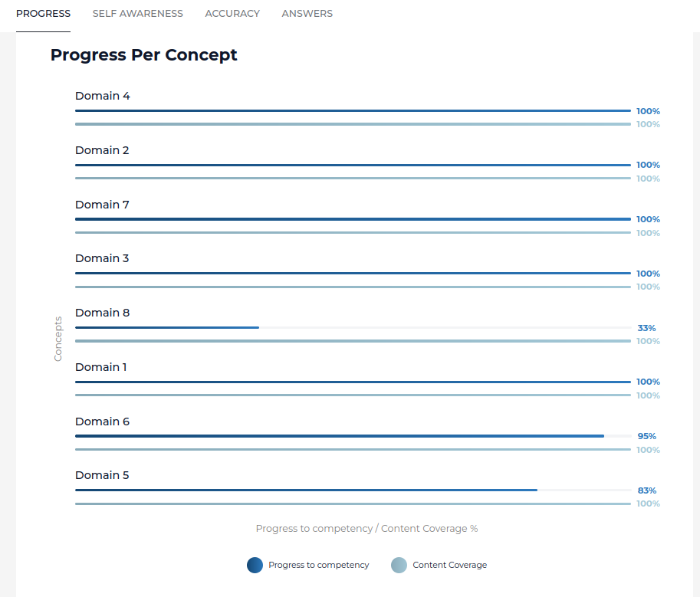Select the Answers tab

pyautogui.click(x=307, y=14)
